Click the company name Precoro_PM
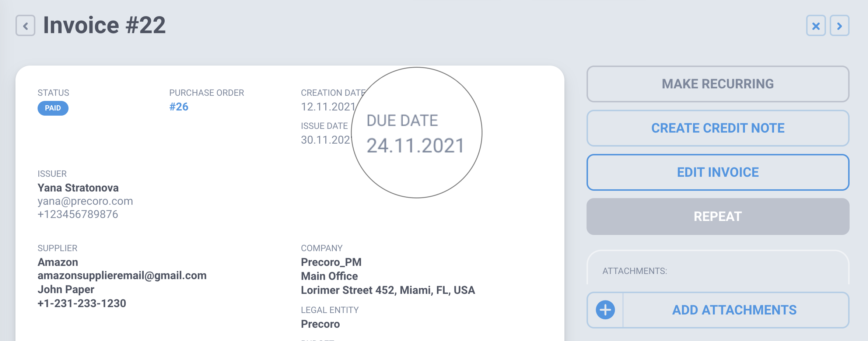 tap(331, 262)
